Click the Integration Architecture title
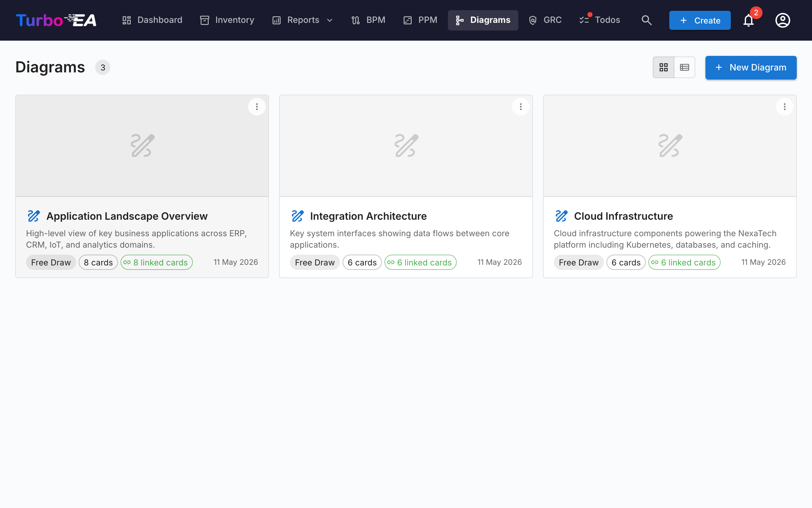Screen dimensions: 812x508 [x=369, y=216]
